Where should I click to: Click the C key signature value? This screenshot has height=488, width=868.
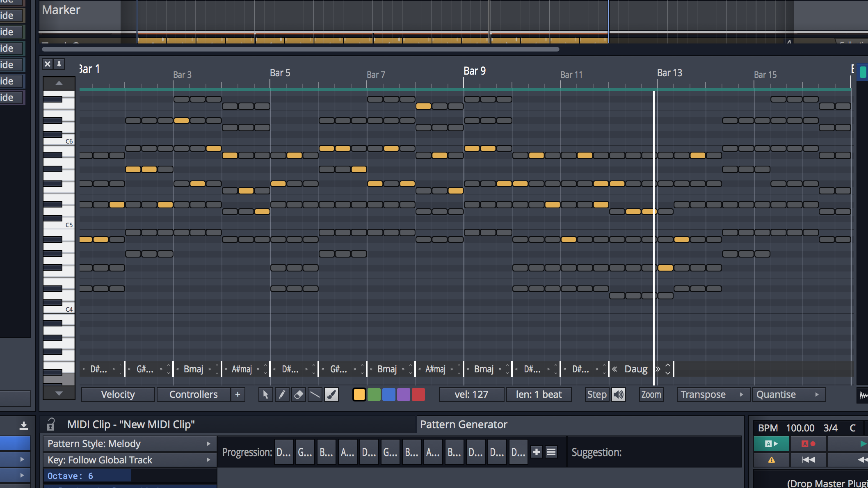pos(852,428)
